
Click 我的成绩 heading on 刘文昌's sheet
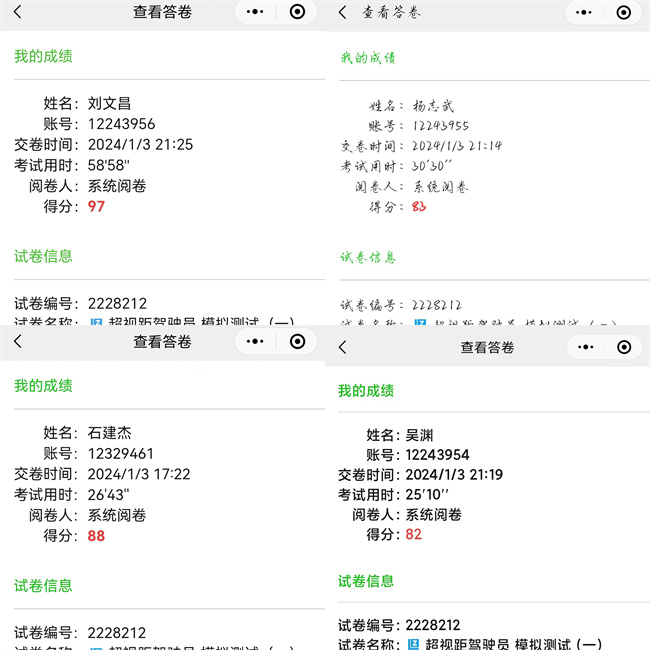pyautogui.click(x=43, y=57)
